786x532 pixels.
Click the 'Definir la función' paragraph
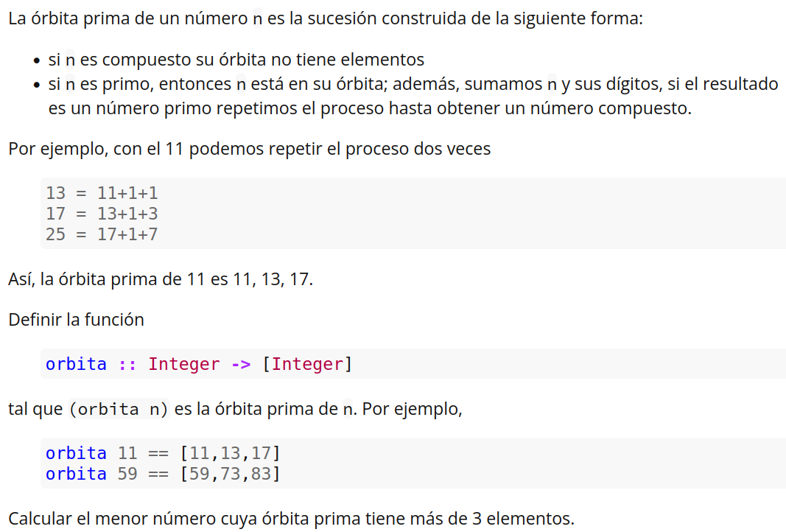[x=76, y=320]
